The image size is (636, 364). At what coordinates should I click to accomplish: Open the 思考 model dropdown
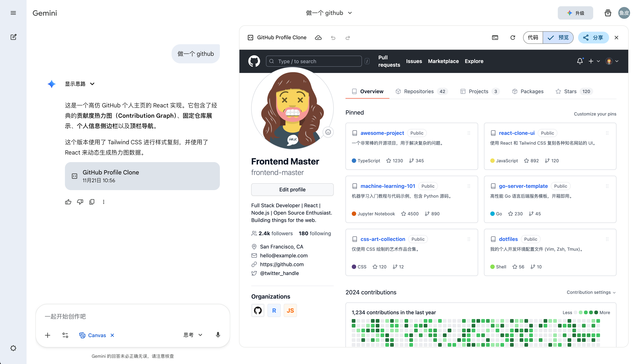192,335
